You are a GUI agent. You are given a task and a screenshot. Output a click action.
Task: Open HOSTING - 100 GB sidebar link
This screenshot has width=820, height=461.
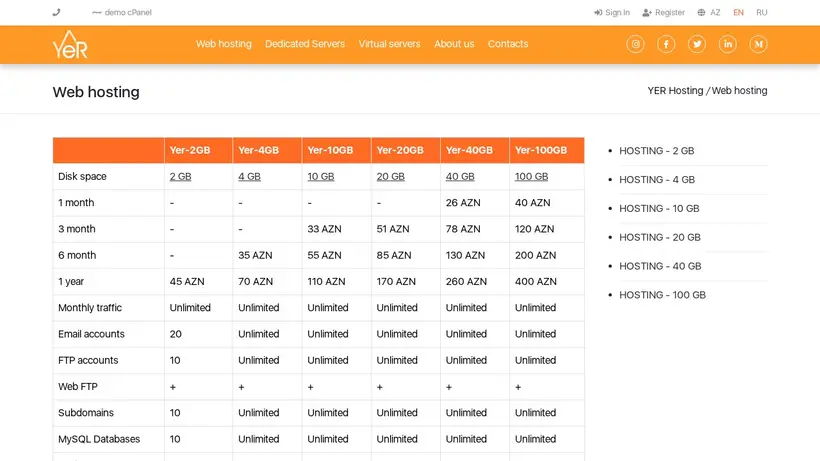(x=663, y=295)
